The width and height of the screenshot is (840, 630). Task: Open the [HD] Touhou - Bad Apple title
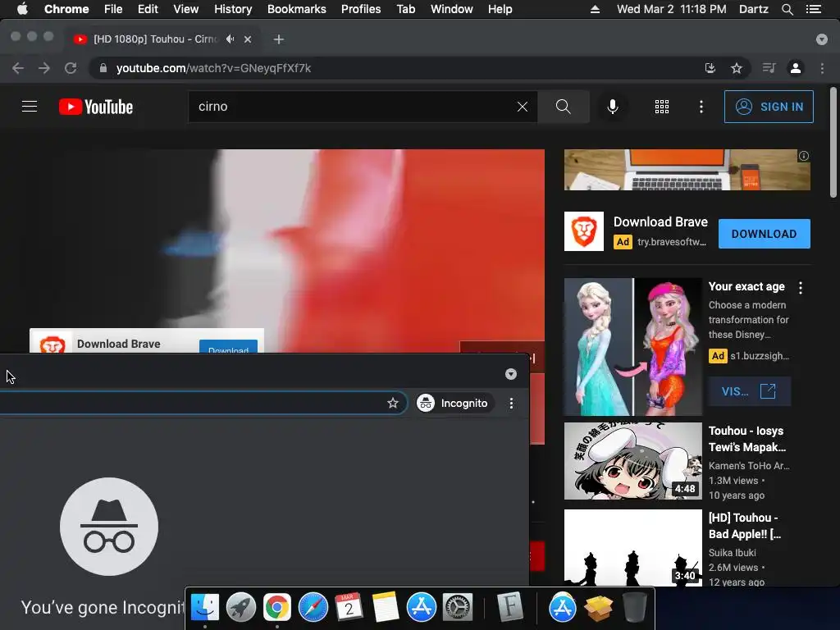pos(745,526)
